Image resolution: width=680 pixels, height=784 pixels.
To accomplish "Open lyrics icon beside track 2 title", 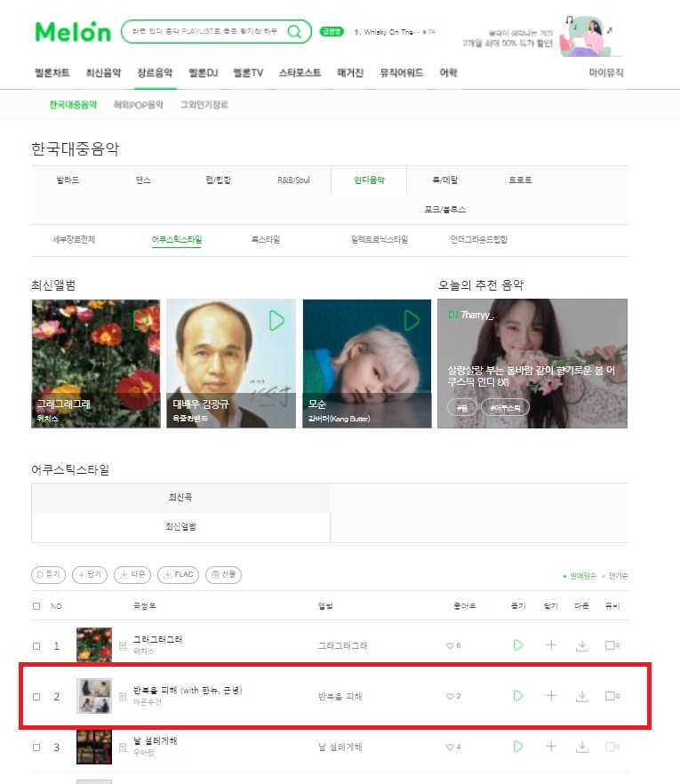I will pyautogui.click(x=123, y=697).
